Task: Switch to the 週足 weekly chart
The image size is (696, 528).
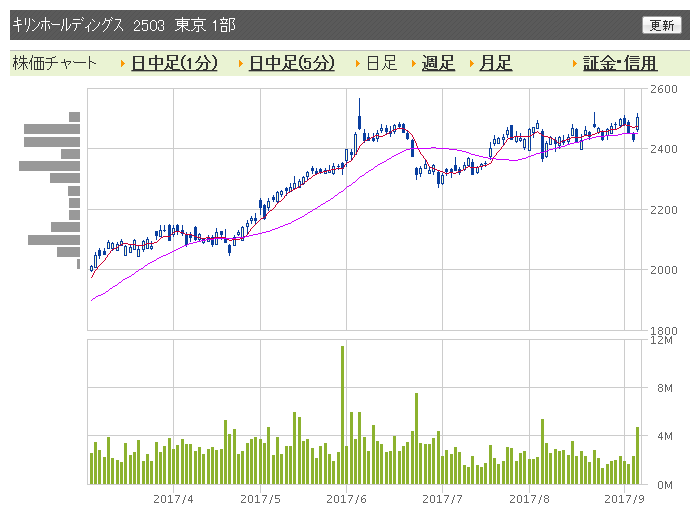Action: [x=438, y=63]
